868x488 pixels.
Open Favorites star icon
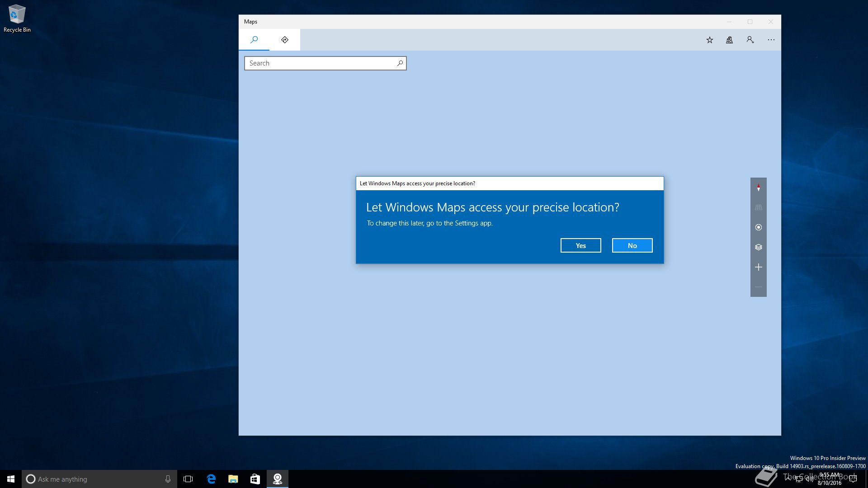point(710,40)
